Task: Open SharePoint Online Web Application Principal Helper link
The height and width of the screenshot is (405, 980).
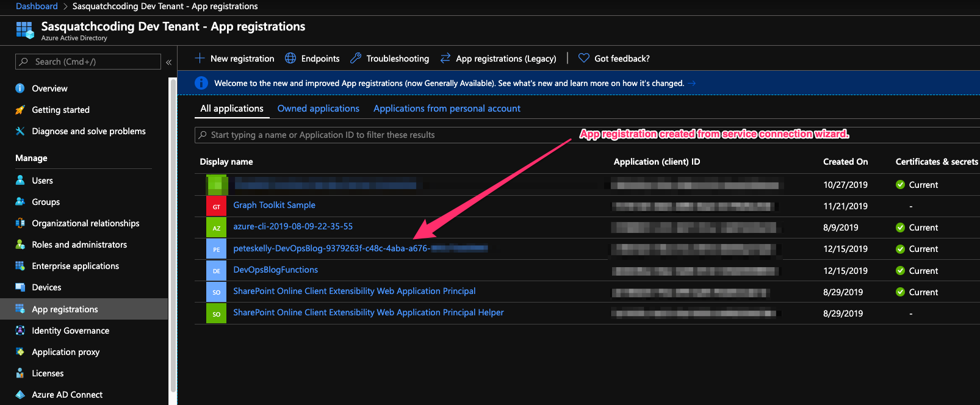Action: (x=369, y=312)
